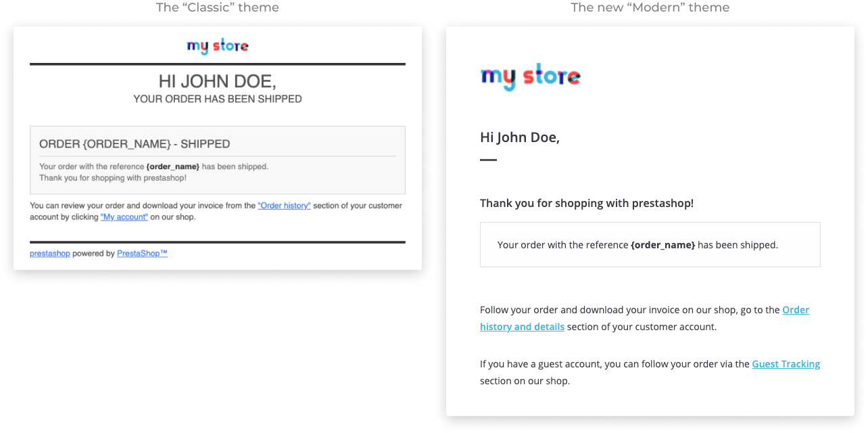Open the PrestaShop™ powered-by link
This screenshot has height=433, width=868.
tap(142, 254)
